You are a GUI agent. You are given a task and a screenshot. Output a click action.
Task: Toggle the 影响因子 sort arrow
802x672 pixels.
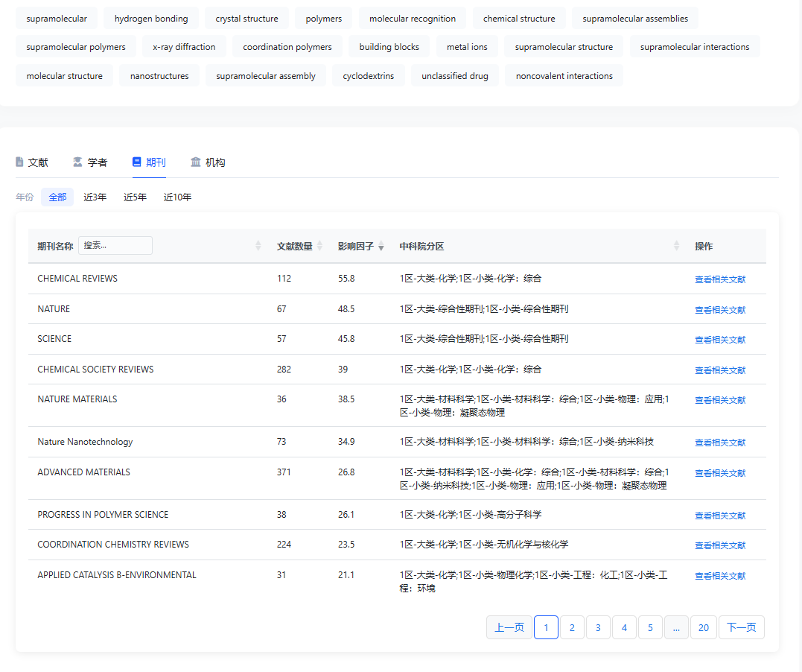point(381,247)
